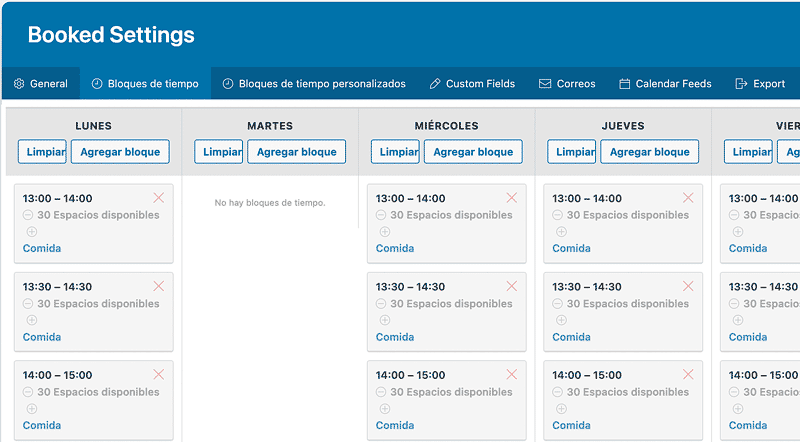Clear Jueves blocks with Limpiar
This screenshot has width=800, height=442.
coord(572,152)
